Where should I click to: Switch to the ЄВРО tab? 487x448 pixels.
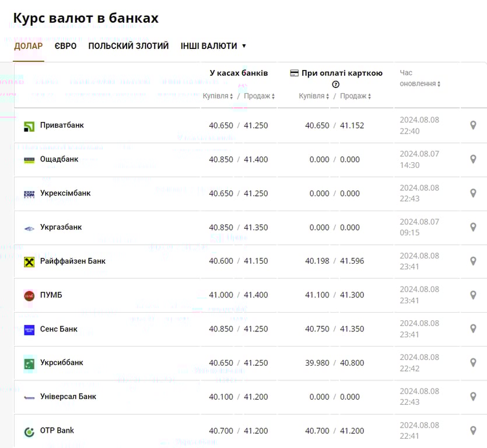[x=65, y=46]
